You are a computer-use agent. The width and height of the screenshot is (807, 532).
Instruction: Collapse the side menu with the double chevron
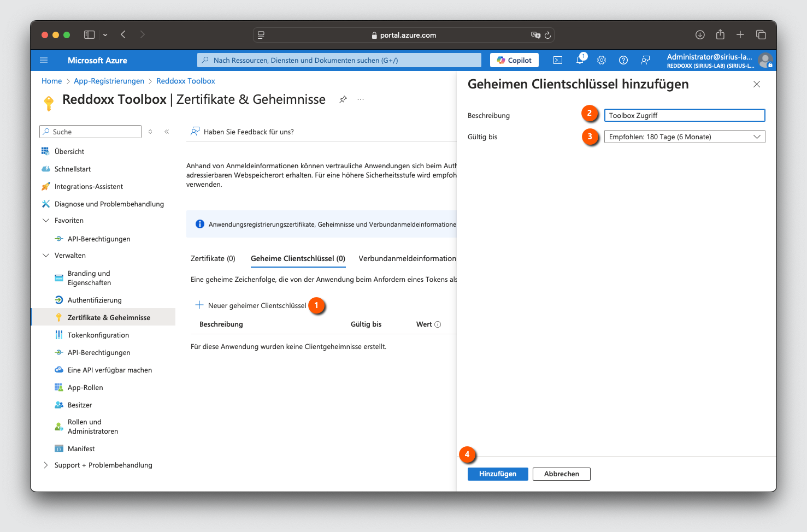tap(167, 132)
